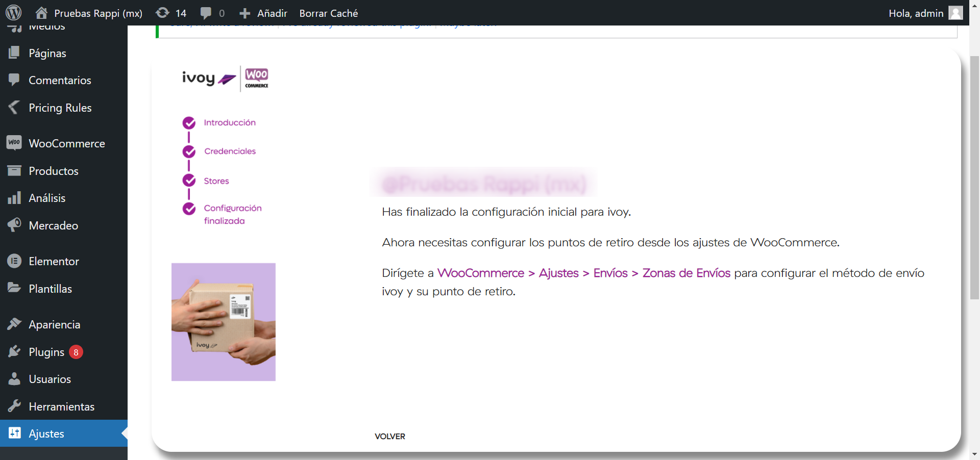Open Páginas in the sidebar menu
The height and width of the screenshot is (460, 980).
(47, 53)
